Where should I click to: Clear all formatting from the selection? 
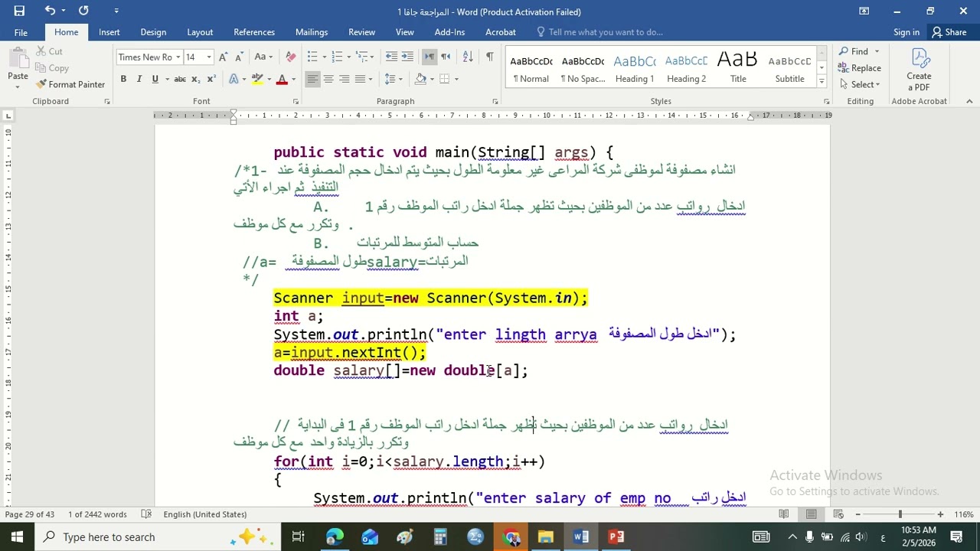pyautogui.click(x=290, y=57)
